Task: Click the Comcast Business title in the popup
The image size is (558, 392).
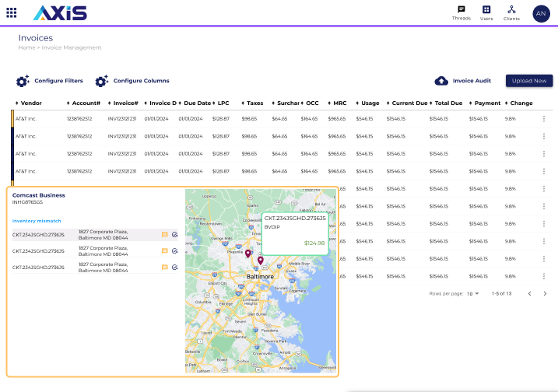Action: pyautogui.click(x=39, y=195)
